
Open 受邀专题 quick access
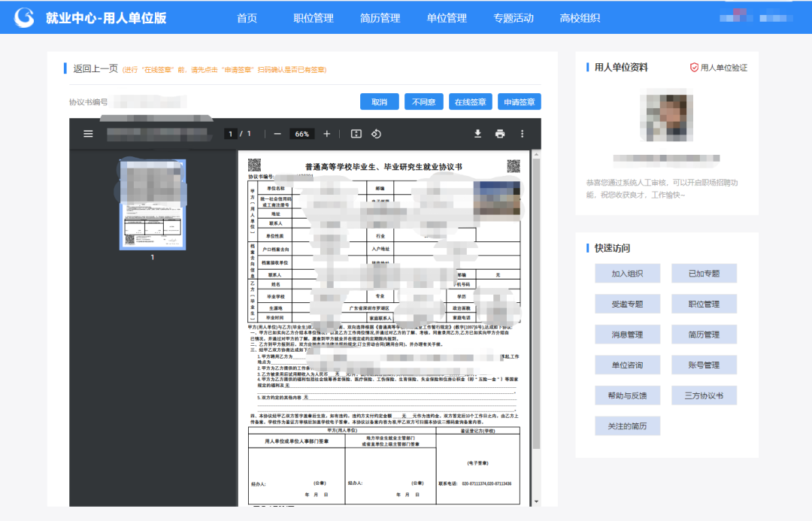click(x=627, y=304)
